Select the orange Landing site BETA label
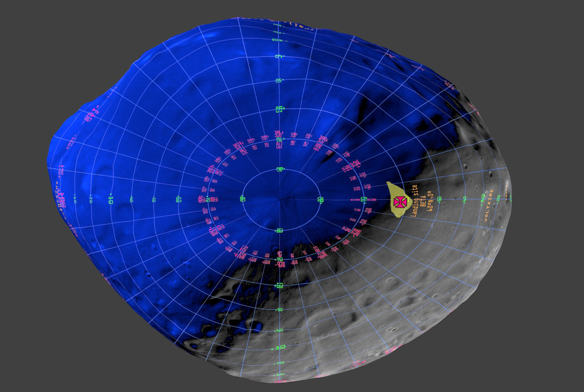The width and height of the screenshot is (584, 392). (x=419, y=201)
